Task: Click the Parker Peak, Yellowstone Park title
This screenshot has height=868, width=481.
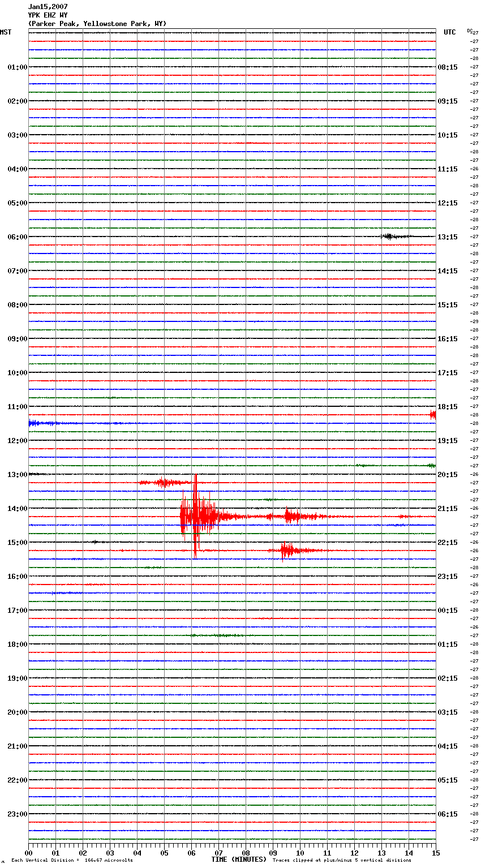Action: coord(97,24)
